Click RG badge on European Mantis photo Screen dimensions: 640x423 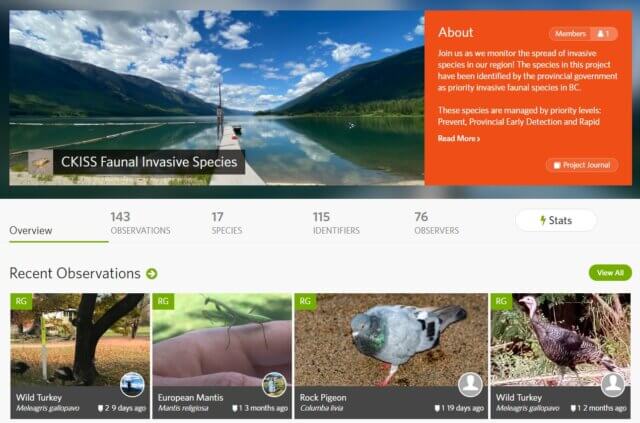pyautogui.click(x=163, y=301)
